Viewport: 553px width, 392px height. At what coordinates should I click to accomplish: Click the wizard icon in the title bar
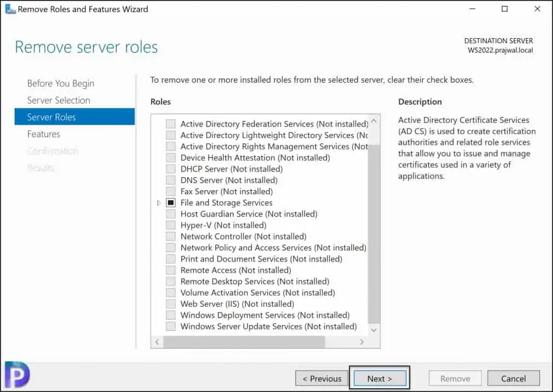click(x=10, y=9)
